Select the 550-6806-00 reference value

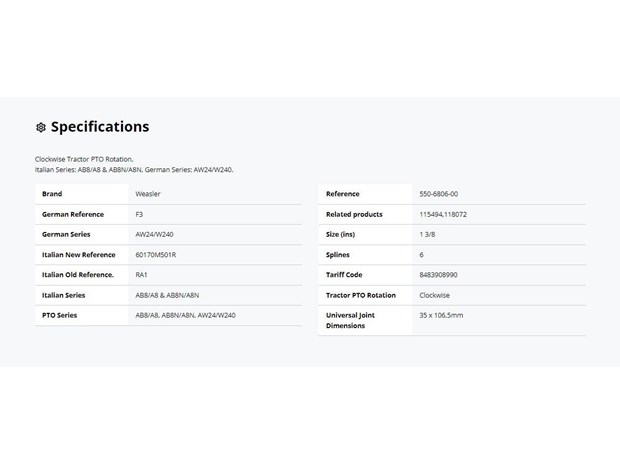coord(439,194)
